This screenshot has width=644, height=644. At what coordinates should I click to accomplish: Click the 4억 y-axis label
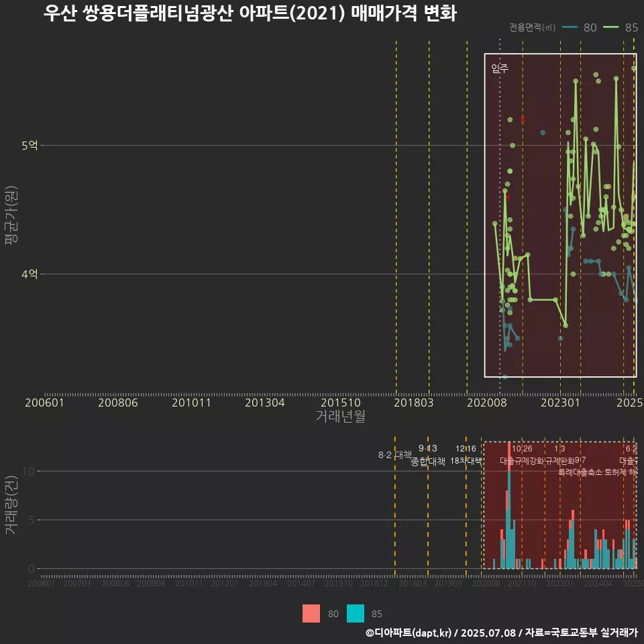coord(30,274)
